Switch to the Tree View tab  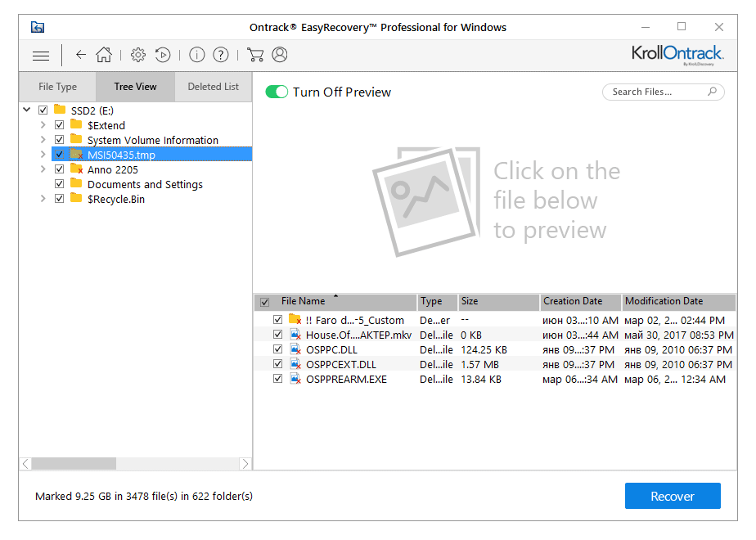point(136,87)
